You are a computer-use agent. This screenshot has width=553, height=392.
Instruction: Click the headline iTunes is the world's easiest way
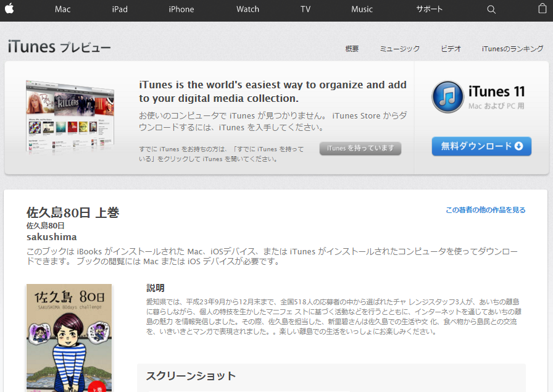click(273, 91)
